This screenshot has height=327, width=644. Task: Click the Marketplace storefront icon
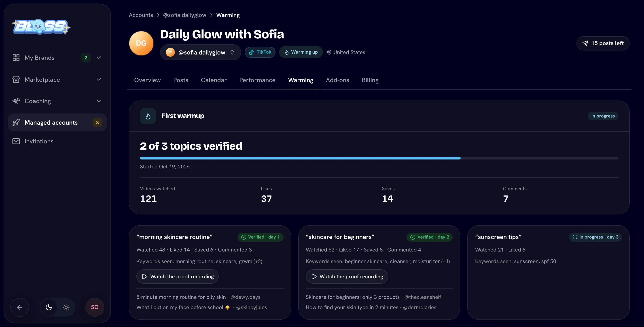point(16,80)
